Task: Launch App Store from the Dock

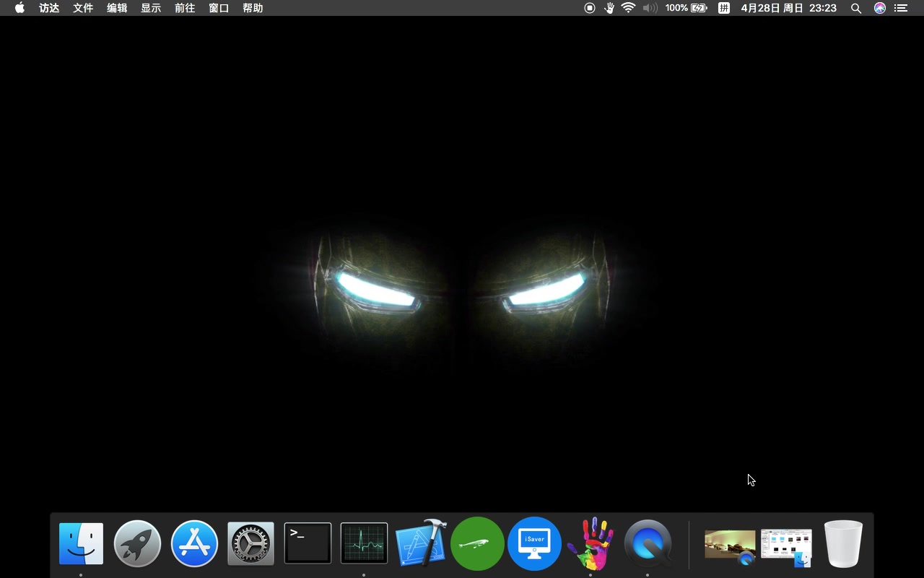Action: pyautogui.click(x=194, y=543)
